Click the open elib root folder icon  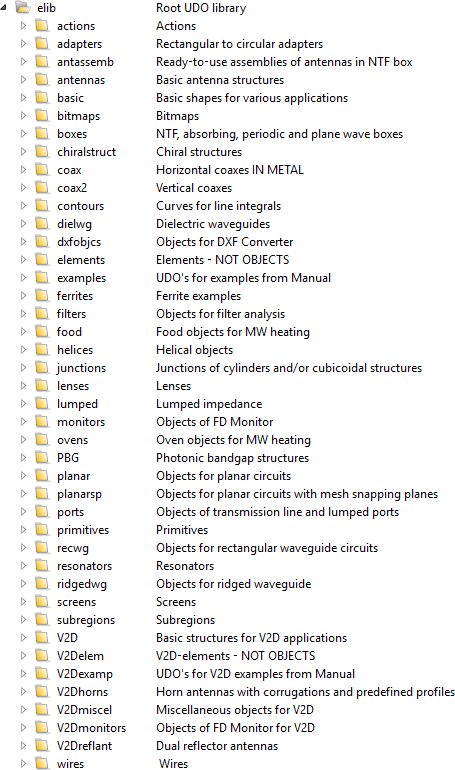click(23, 8)
